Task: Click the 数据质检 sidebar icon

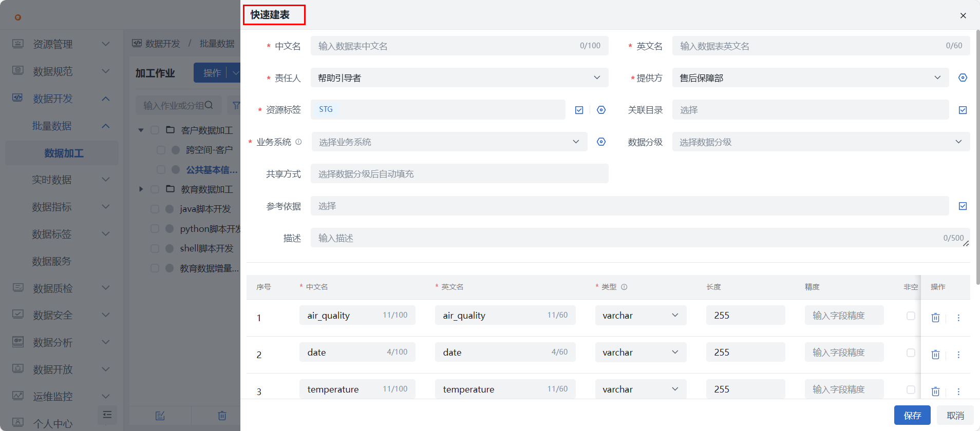Action: 18,288
